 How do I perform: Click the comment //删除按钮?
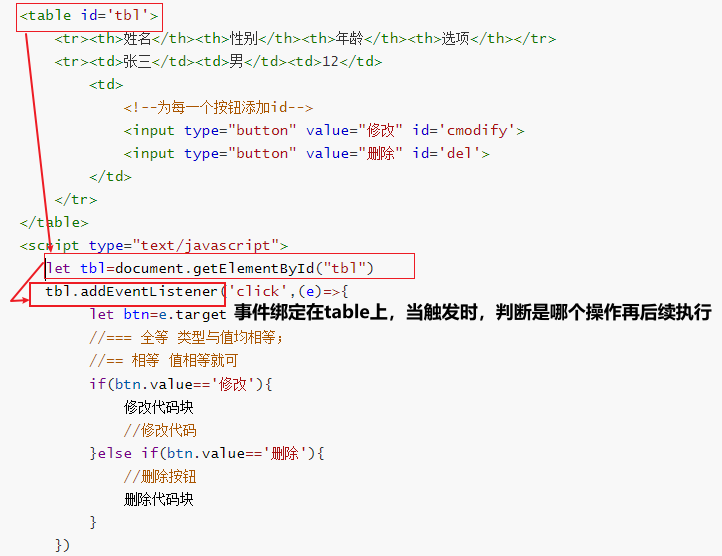tap(160, 476)
